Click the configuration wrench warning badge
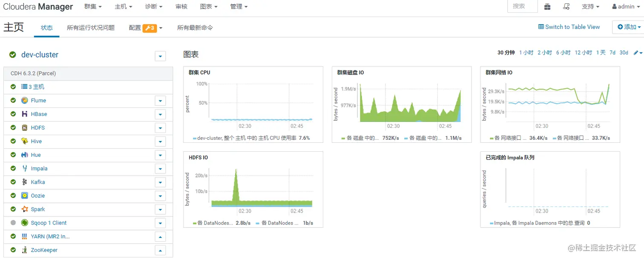Screen dimensions: 644x260 coord(149,28)
